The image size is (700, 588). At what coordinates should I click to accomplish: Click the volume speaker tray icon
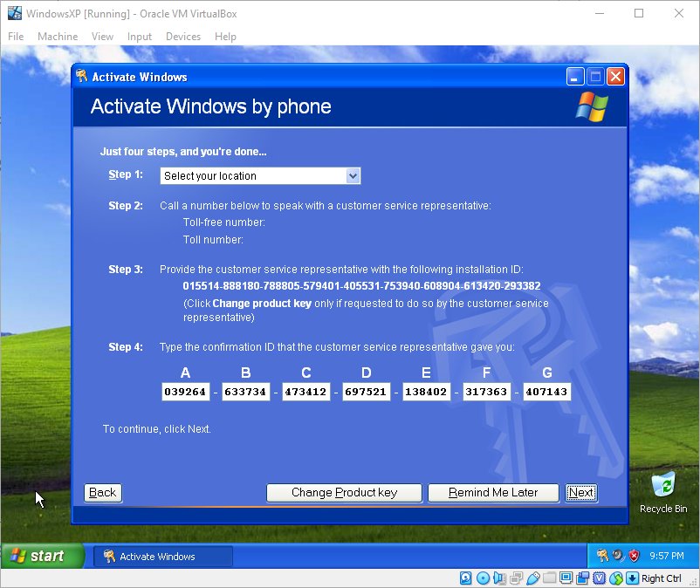click(618, 556)
